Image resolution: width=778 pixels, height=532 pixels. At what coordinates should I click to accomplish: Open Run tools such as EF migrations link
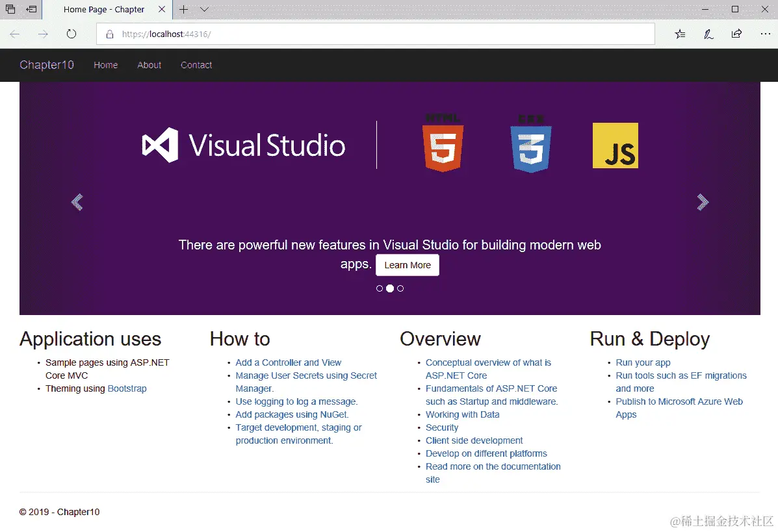click(681, 382)
